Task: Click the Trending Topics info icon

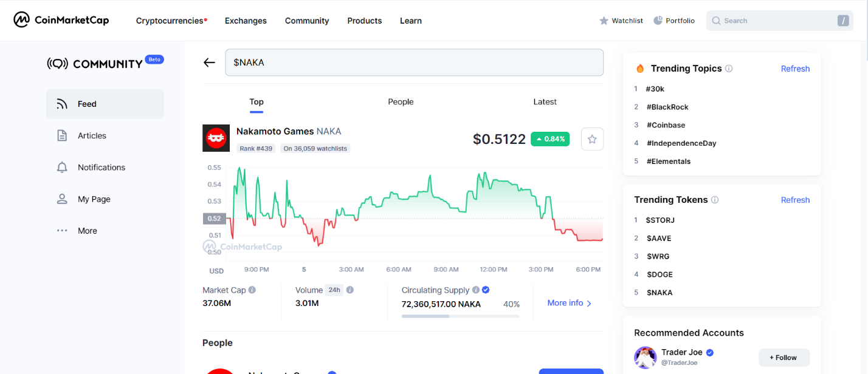Action: pyautogui.click(x=729, y=69)
